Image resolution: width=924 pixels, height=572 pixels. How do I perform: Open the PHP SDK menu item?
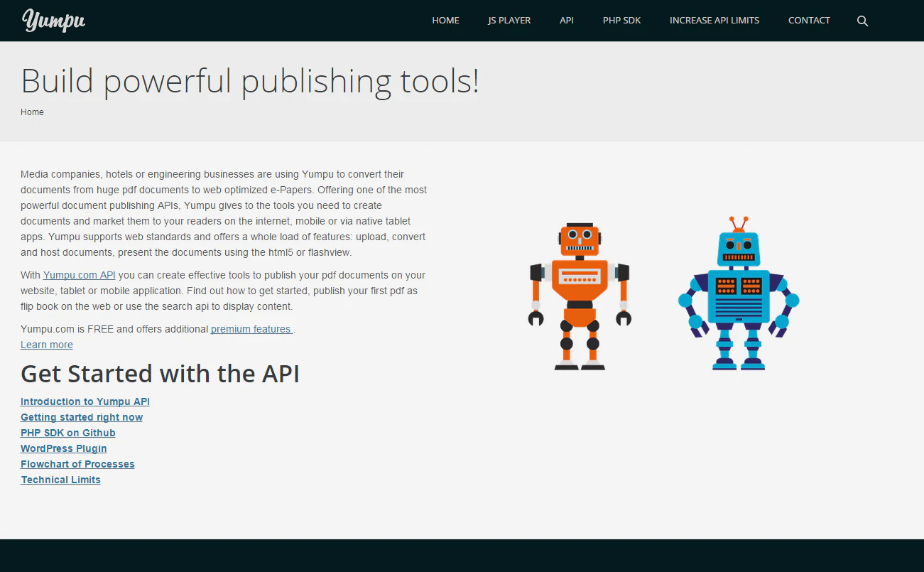pos(622,21)
